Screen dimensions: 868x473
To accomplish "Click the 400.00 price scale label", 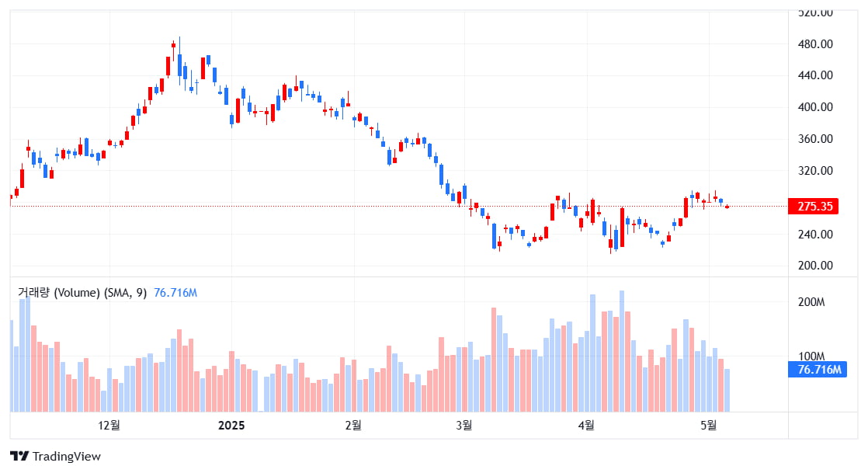I will tap(815, 107).
